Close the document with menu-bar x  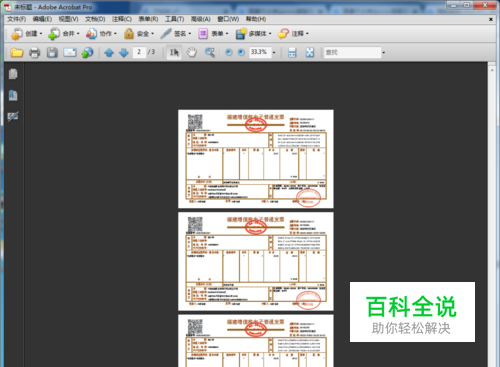tap(491, 19)
